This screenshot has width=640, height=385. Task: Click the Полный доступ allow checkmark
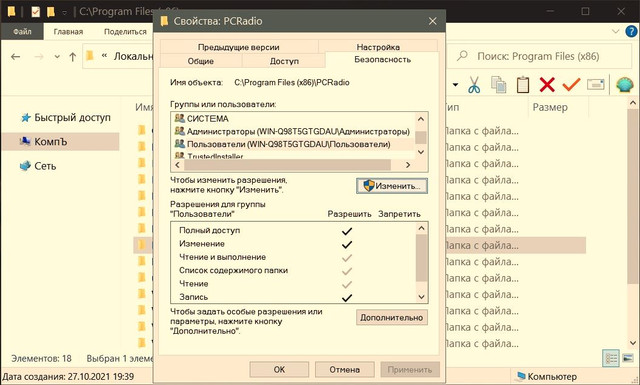point(347,231)
